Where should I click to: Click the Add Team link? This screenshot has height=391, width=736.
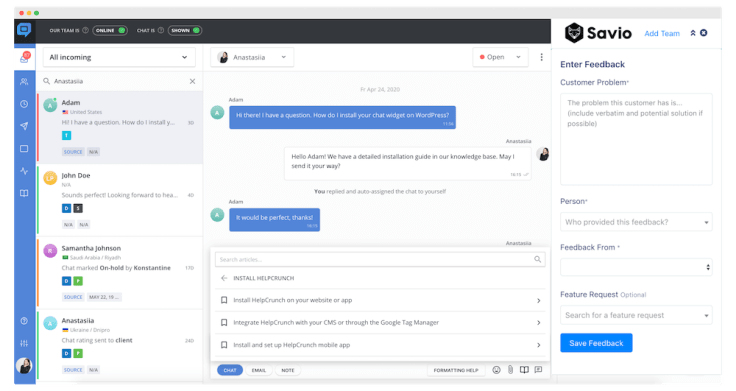[x=662, y=33]
